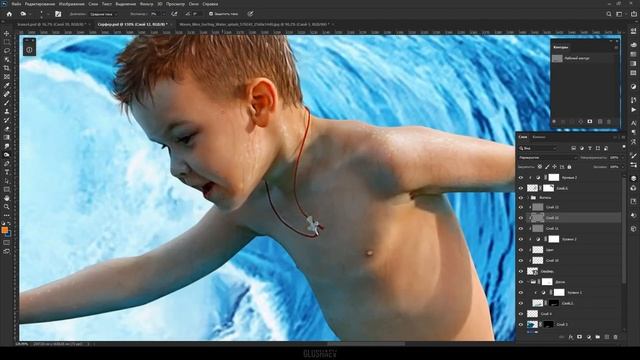Open the Окно menu

point(194,4)
